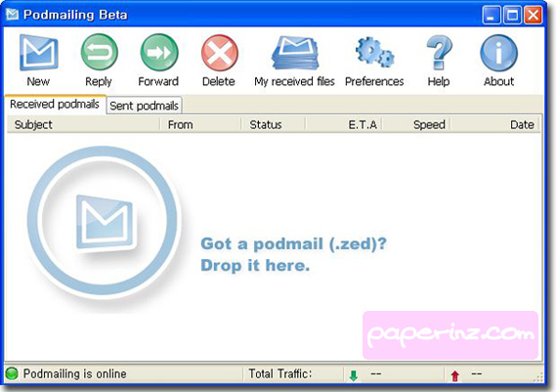
Task: Click the green download traffic arrow
Action: (x=354, y=375)
